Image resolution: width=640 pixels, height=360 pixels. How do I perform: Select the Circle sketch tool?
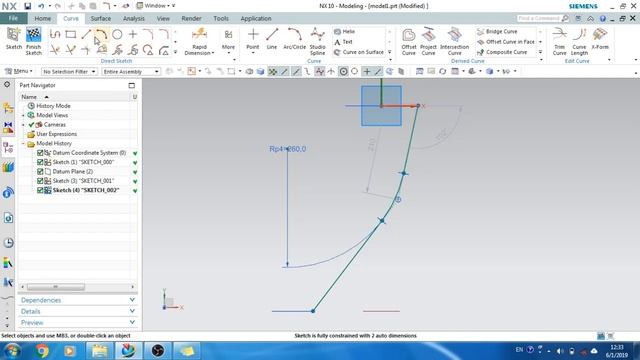coord(117,34)
